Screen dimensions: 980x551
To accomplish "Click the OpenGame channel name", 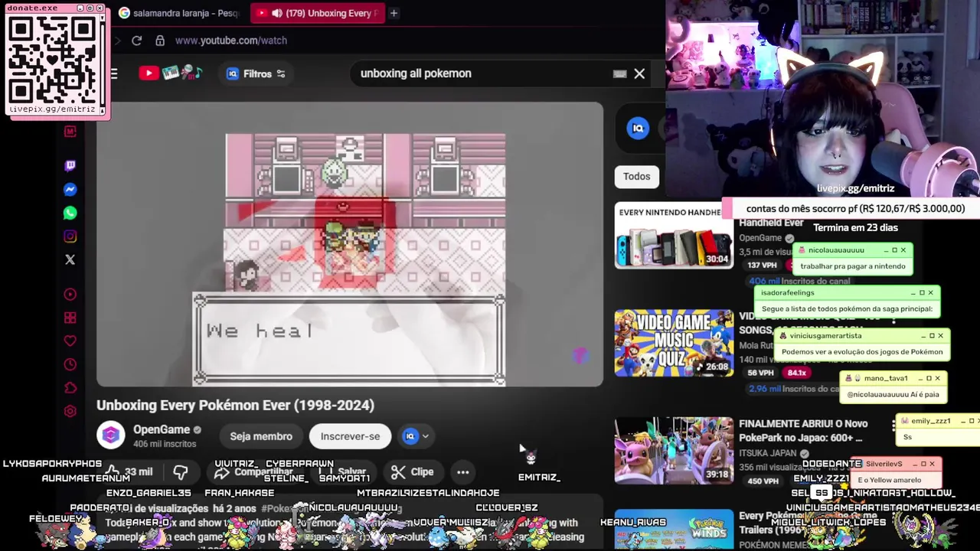I will click(x=162, y=429).
